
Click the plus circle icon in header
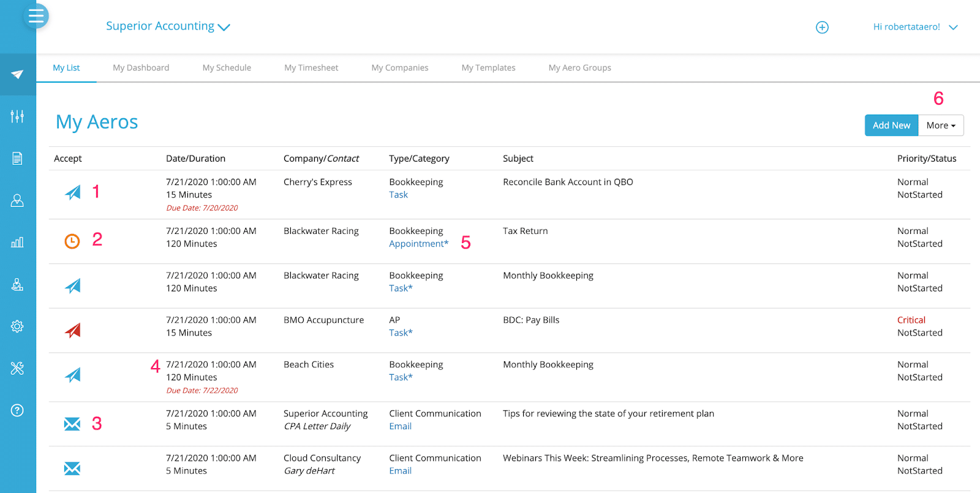tap(822, 28)
